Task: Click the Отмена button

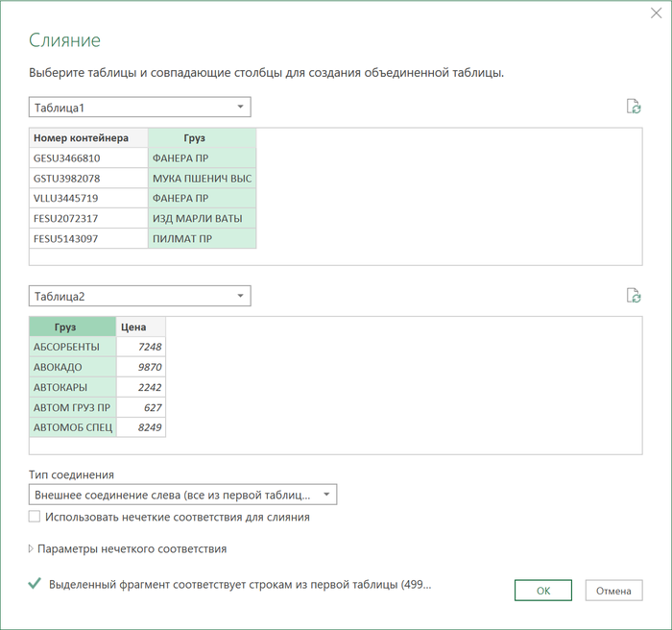Action: coord(613,591)
